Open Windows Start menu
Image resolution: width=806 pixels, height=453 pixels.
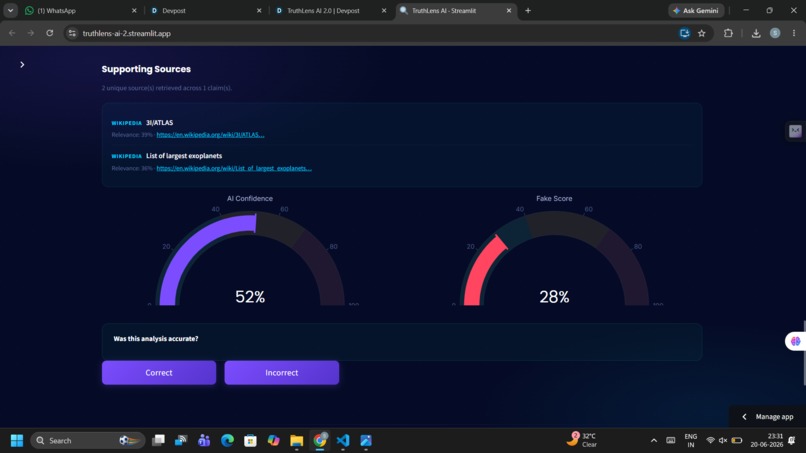point(16,441)
